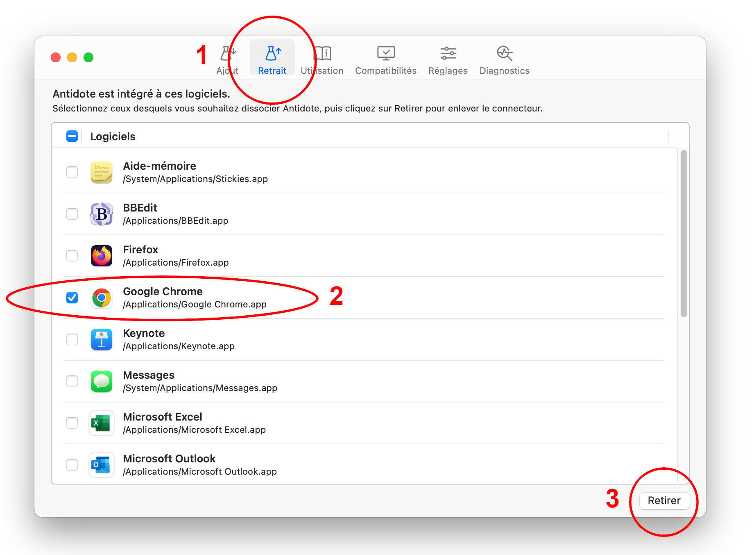This screenshot has width=756, height=555.
Task: Open the Utilisation book icon
Action: pos(323,53)
